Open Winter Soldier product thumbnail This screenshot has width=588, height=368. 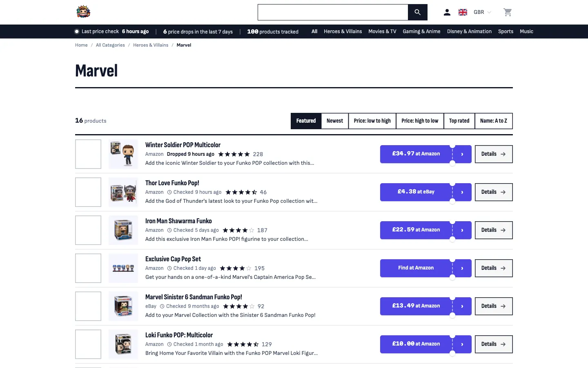pos(123,154)
